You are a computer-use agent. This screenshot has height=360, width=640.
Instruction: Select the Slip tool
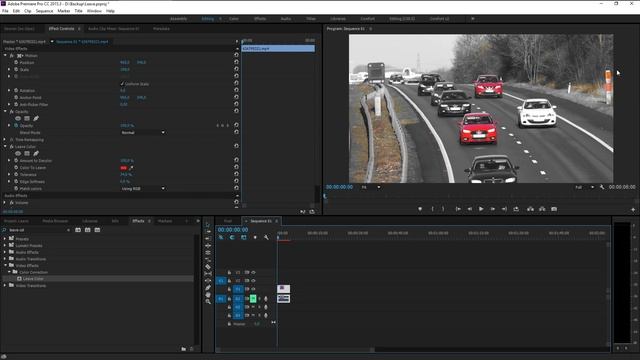click(x=208, y=273)
